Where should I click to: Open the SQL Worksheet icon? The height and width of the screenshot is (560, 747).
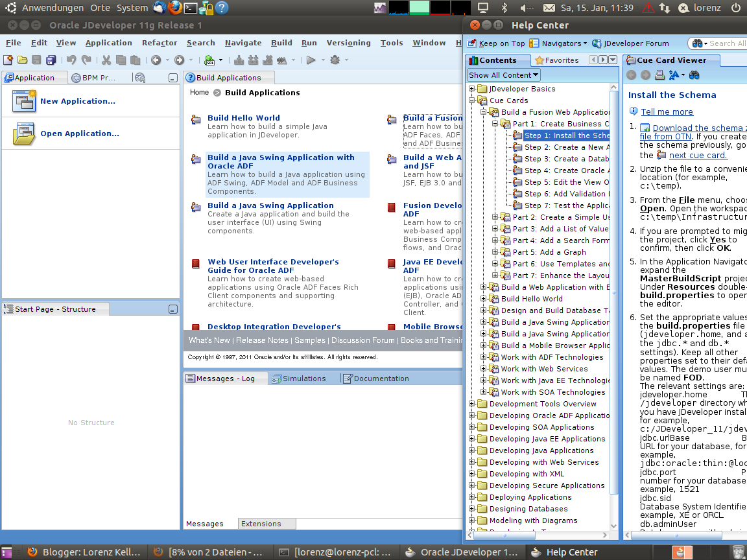(x=209, y=60)
